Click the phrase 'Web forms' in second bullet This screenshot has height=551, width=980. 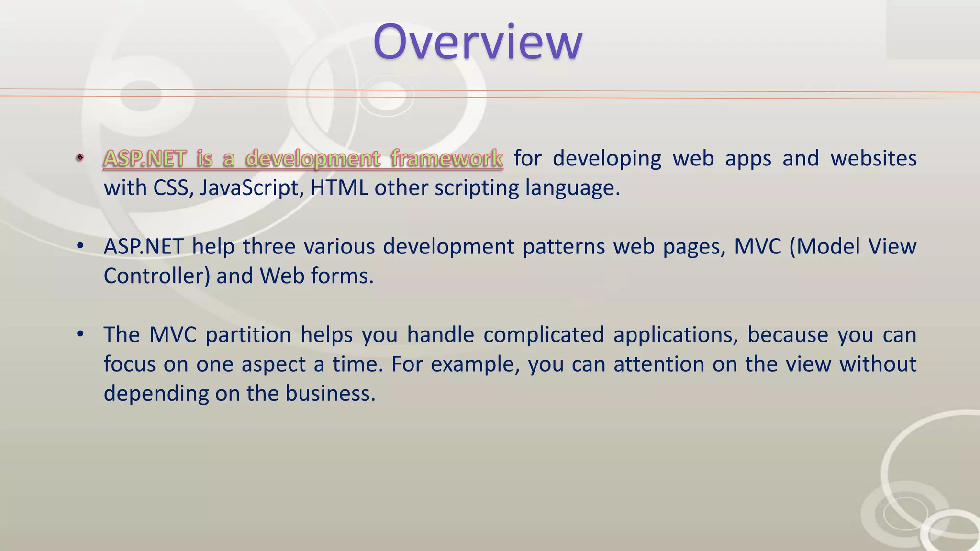click(x=315, y=276)
